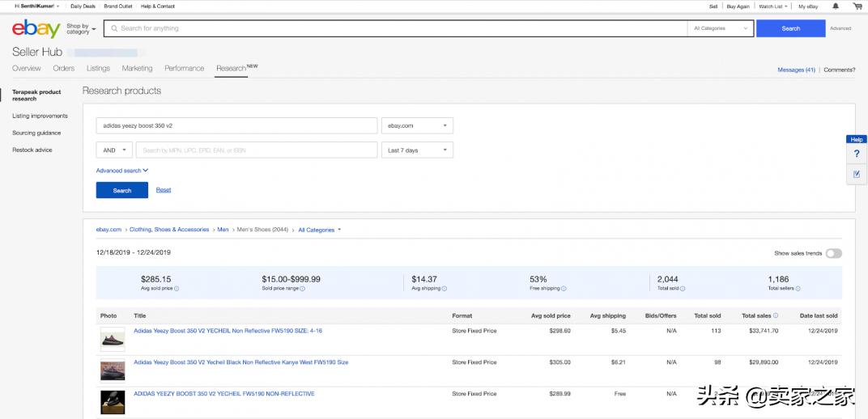Click the Sell link in top bar

pyautogui.click(x=713, y=6)
